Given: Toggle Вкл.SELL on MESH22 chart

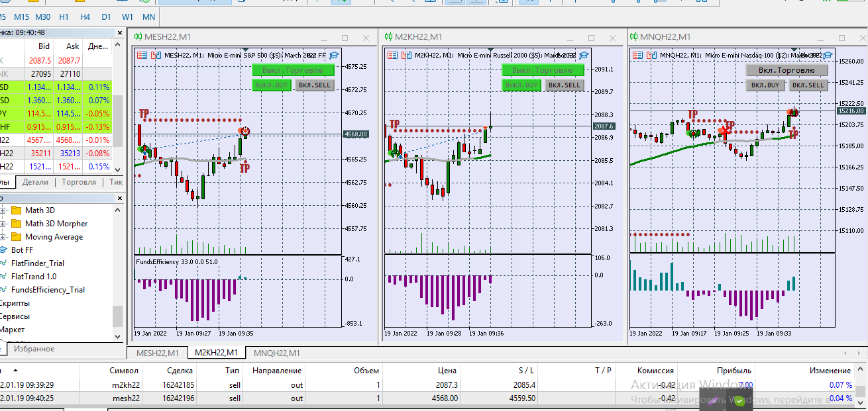Looking at the screenshot, I should [x=315, y=85].
